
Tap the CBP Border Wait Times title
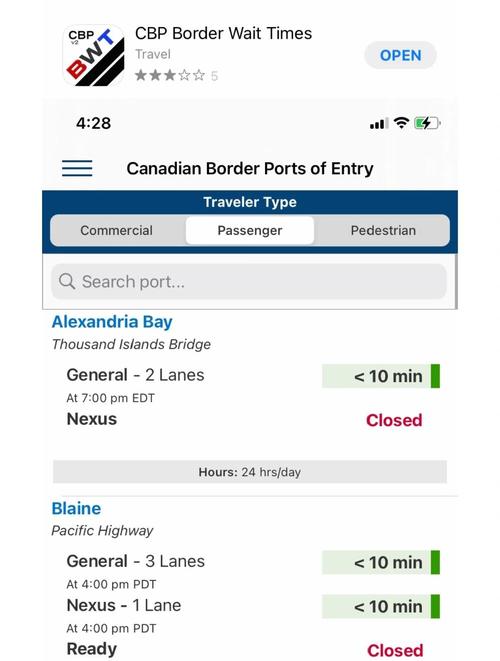(223, 33)
